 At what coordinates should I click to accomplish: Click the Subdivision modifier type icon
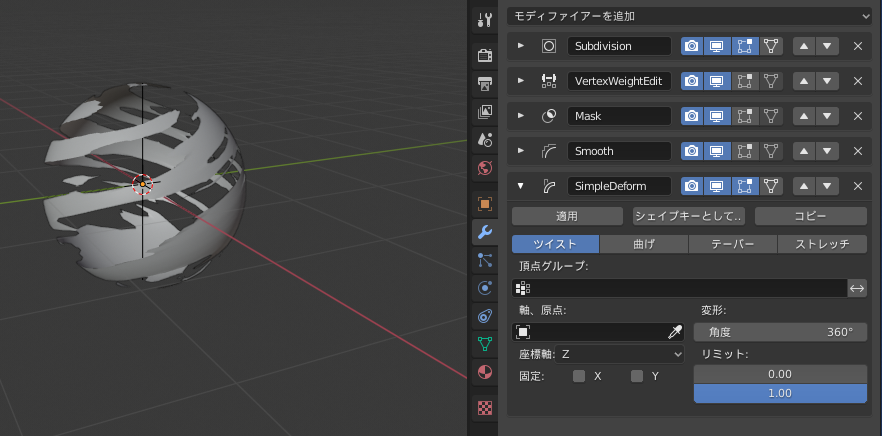tap(548, 46)
